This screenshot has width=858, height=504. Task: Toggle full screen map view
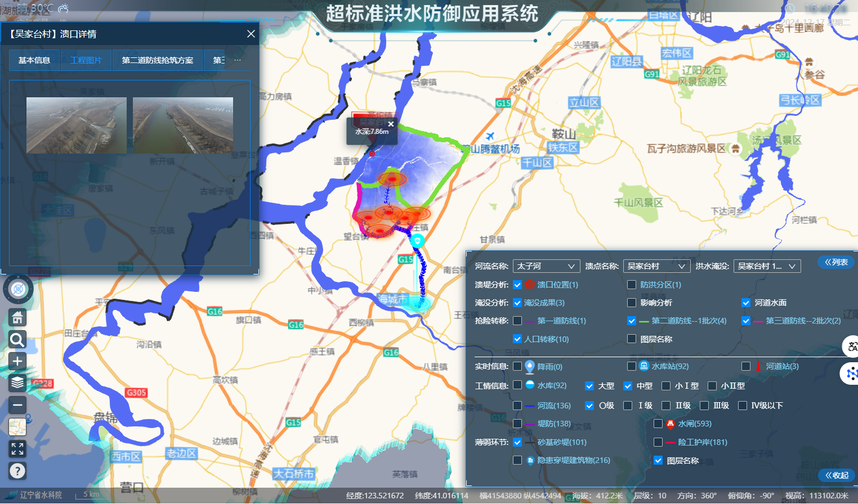point(17,448)
